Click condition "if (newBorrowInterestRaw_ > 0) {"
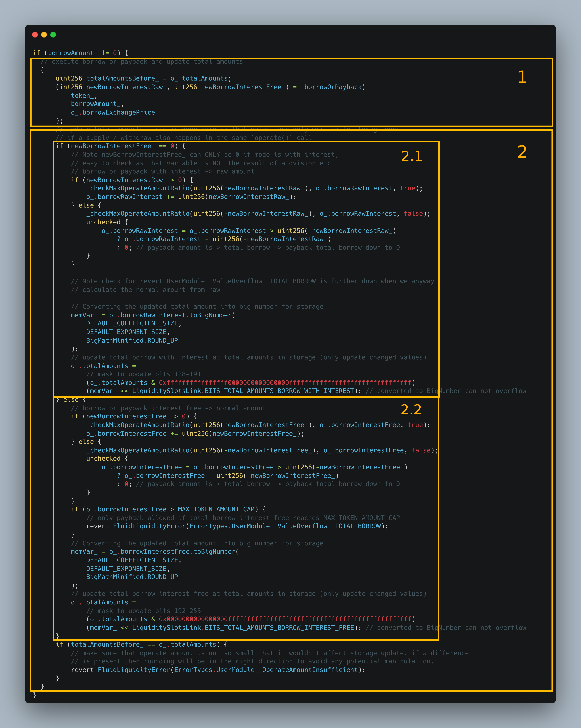This screenshot has height=728, width=581. point(132,180)
